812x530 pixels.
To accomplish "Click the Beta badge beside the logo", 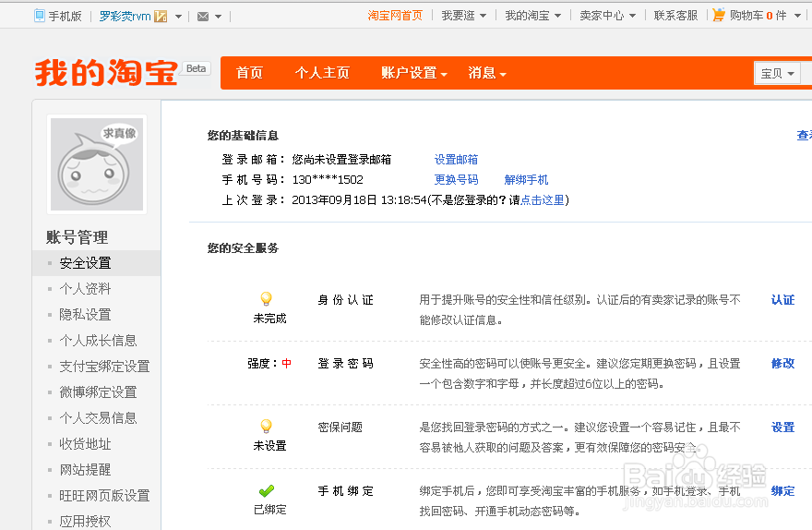I will tap(197, 68).
